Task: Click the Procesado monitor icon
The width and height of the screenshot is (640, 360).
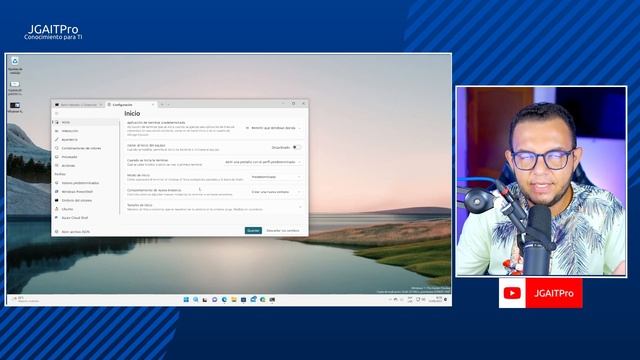Action: coord(57,157)
